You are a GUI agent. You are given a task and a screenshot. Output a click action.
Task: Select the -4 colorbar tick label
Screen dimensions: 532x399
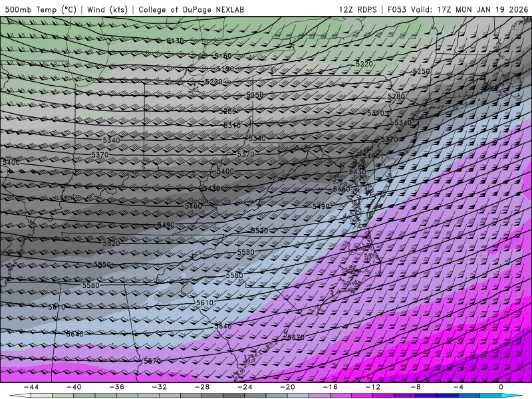point(458,387)
